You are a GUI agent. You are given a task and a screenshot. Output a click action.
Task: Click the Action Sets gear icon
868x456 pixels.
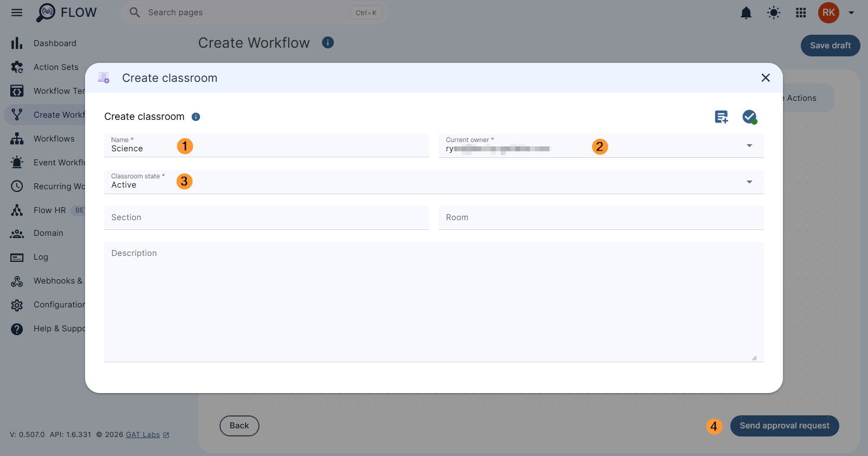[x=17, y=67]
